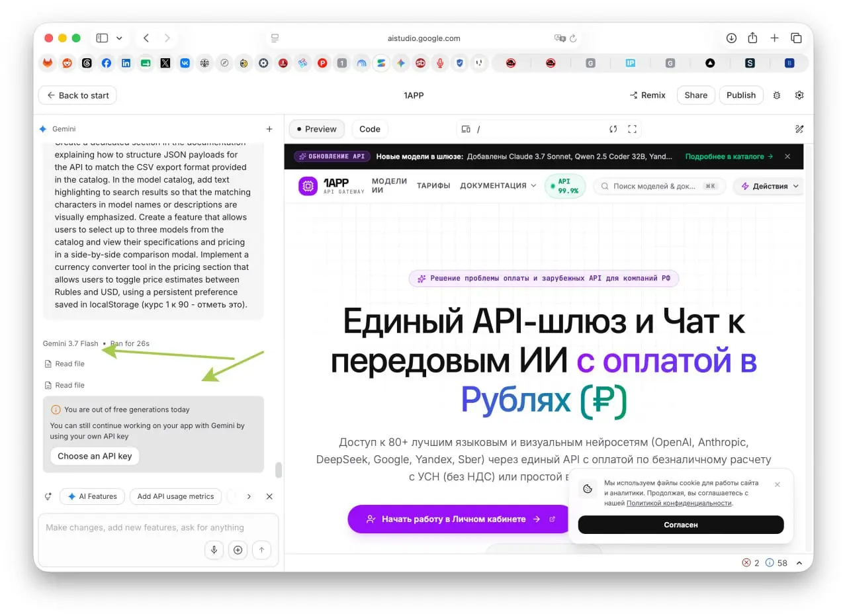Viewport: 847px width, 616px height.
Task: Expand the console panel chevron at bottom
Action: [799, 563]
